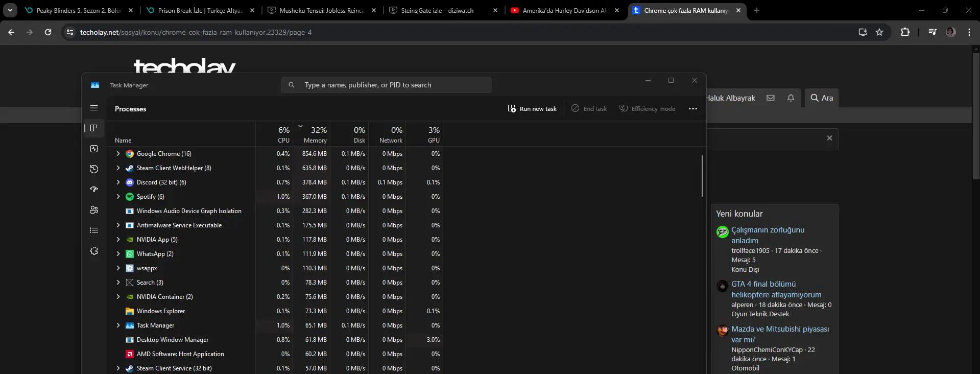Image resolution: width=980 pixels, height=374 pixels.
Task: Open Chrome three-dot menu
Action: pos(969,32)
